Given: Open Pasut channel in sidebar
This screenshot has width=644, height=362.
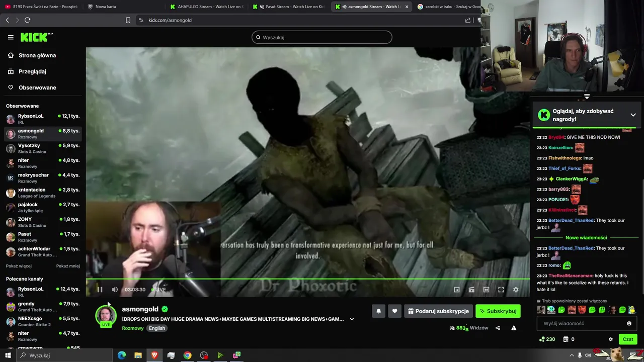Looking at the screenshot, I should pyautogui.click(x=43, y=237).
